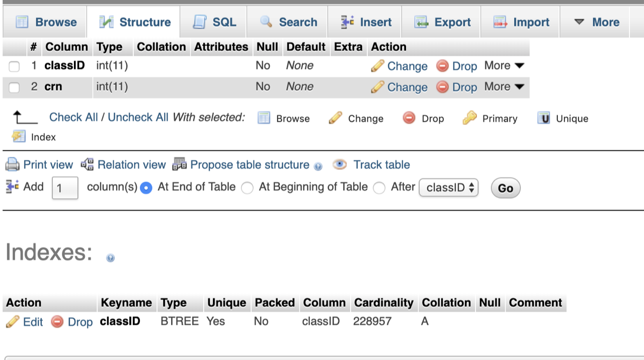Click the Track table eye icon
This screenshot has width=644, height=360.
click(x=340, y=165)
